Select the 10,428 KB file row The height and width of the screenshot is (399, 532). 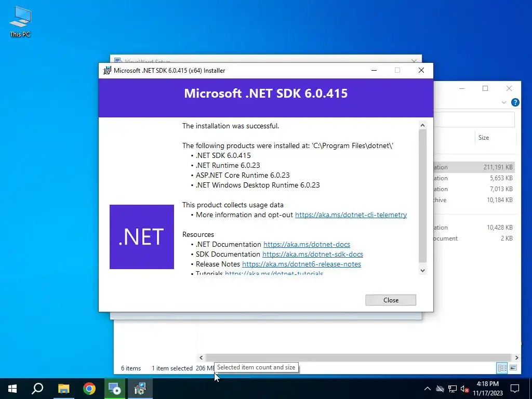click(474, 228)
